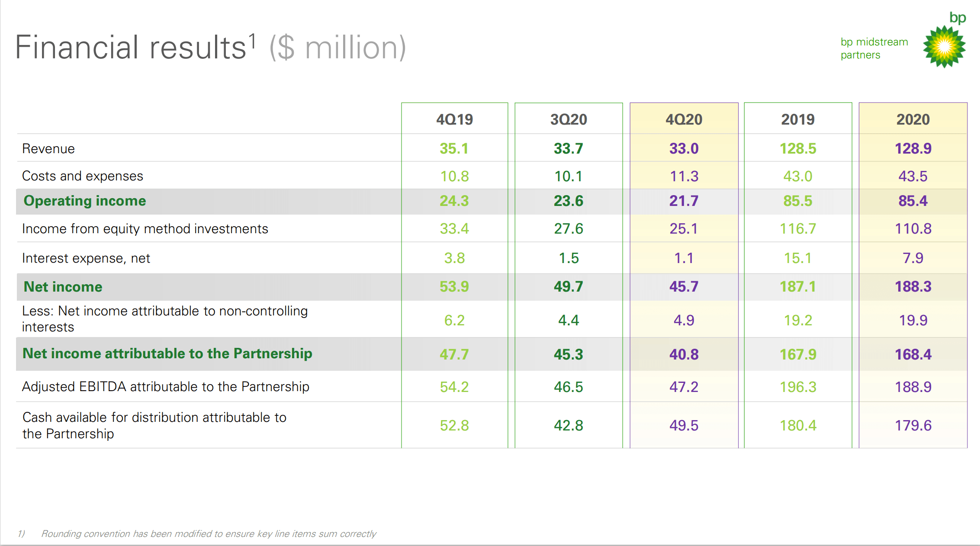Click the 'Cash available for distribution' row label
Viewport: 980px width, 546px height.
[x=154, y=425]
